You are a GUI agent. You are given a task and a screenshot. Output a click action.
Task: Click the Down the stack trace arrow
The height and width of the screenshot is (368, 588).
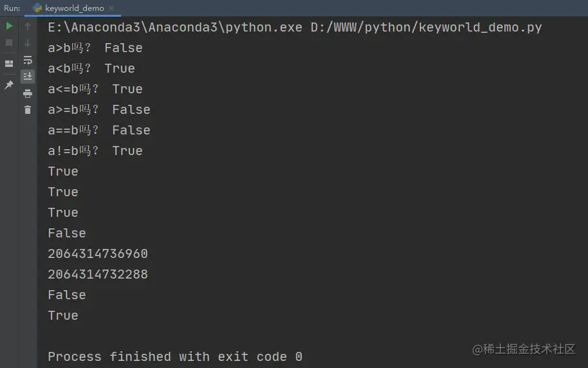click(28, 42)
